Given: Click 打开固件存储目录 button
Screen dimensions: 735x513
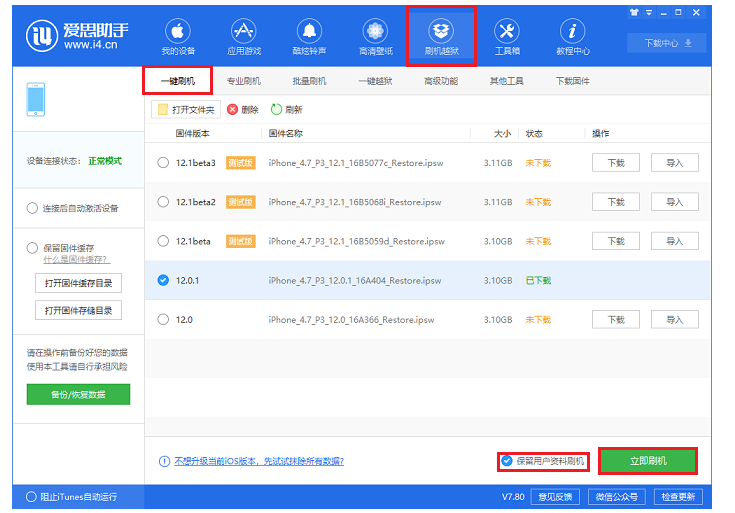Looking at the screenshot, I should pos(78,310).
